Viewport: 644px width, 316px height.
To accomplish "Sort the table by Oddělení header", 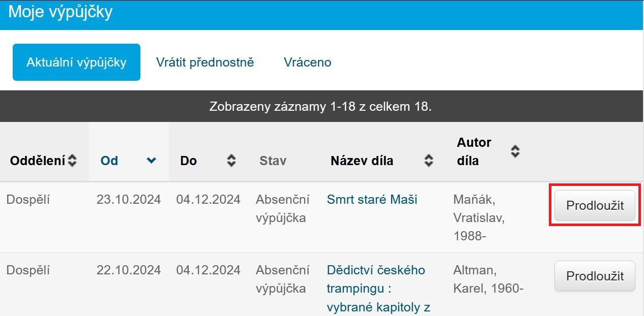I will (x=38, y=161).
